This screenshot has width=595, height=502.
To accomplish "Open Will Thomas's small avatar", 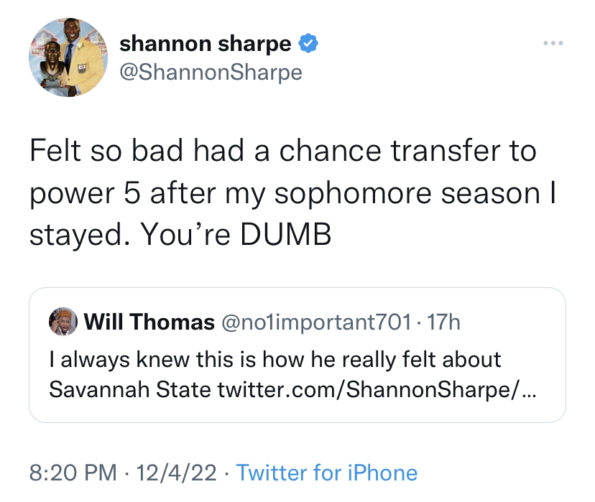I will [63, 321].
